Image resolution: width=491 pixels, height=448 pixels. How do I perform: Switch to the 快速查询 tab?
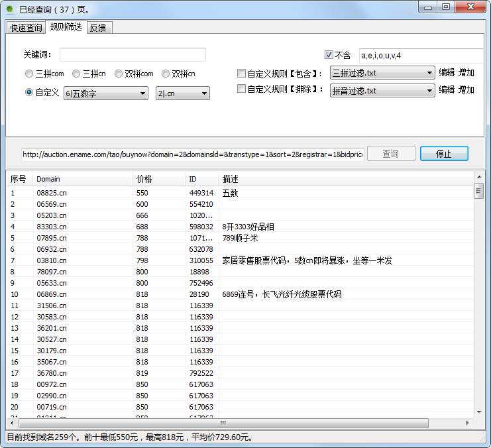26,28
